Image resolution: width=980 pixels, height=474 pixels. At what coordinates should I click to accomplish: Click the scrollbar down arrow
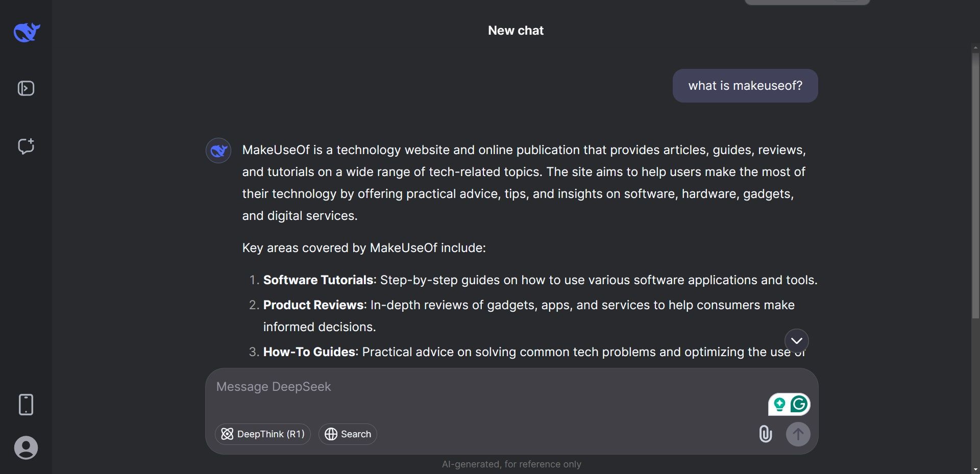[975, 469]
